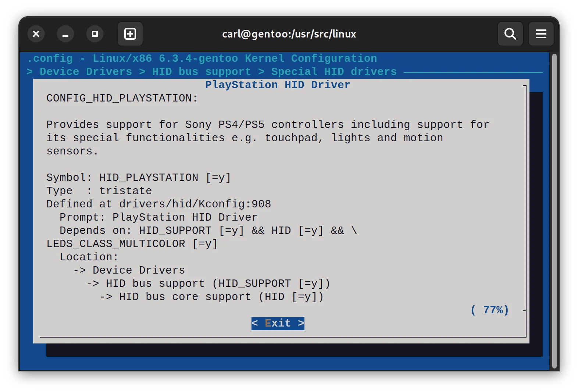Click the sensors. line

72,151
